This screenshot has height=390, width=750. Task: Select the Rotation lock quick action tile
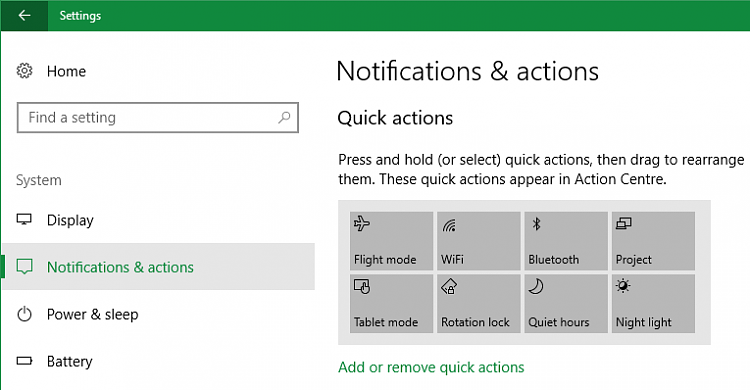[x=479, y=303]
